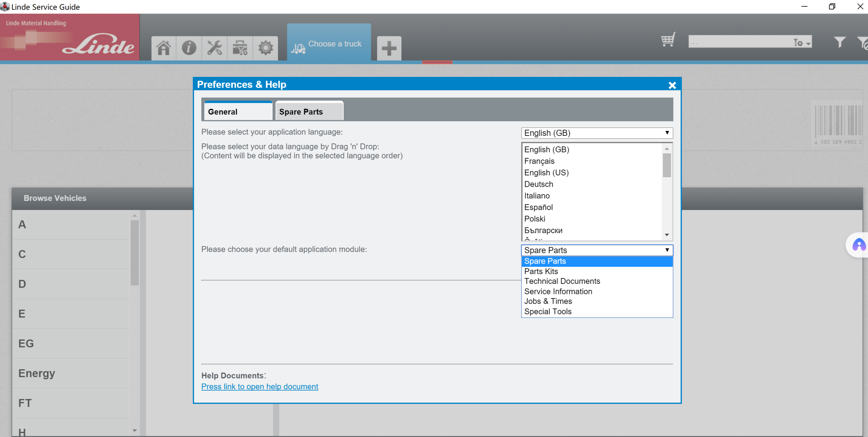Click Choose a truck button
The image size is (868, 437).
[329, 43]
